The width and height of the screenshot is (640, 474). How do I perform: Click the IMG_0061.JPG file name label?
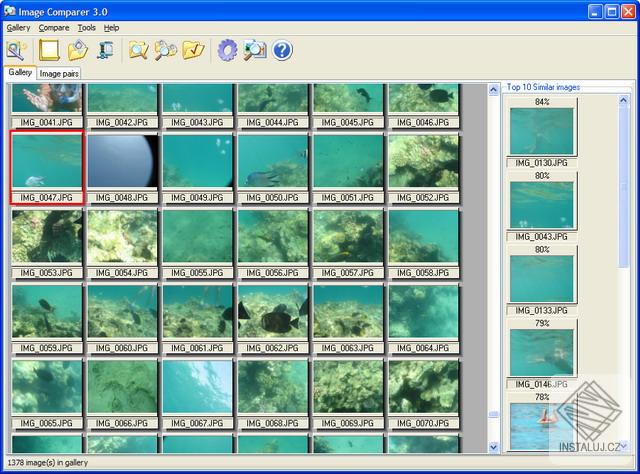[x=197, y=348]
